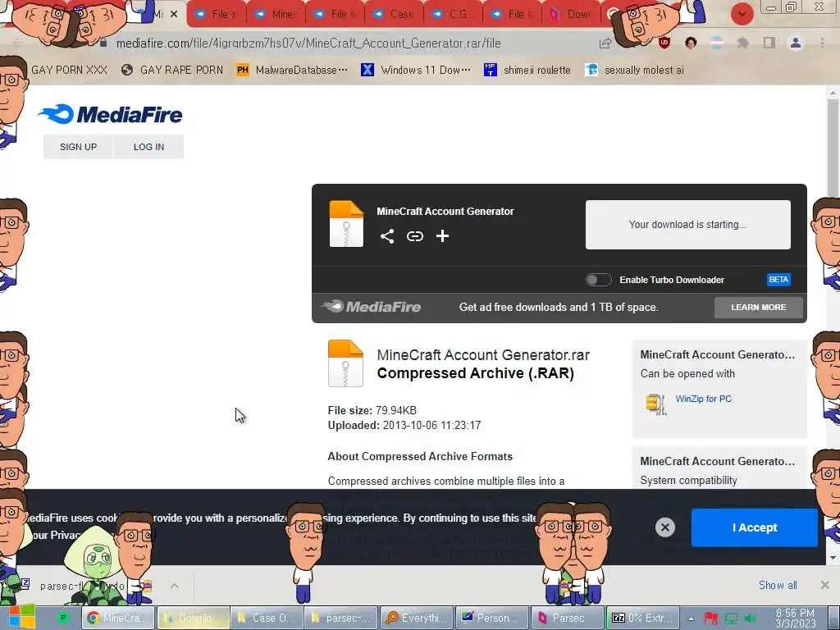The height and width of the screenshot is (630, 840).
Task: Click the volume speaker tray icon
Action: click(751, 619)
